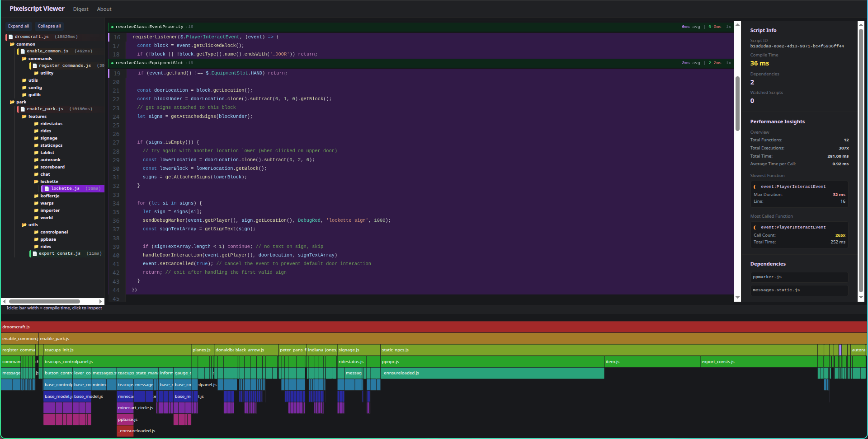This screenshot has height=439, width=868.
Task: Click the file icon beside export_consts.js
Action: (x=35, y=253)
